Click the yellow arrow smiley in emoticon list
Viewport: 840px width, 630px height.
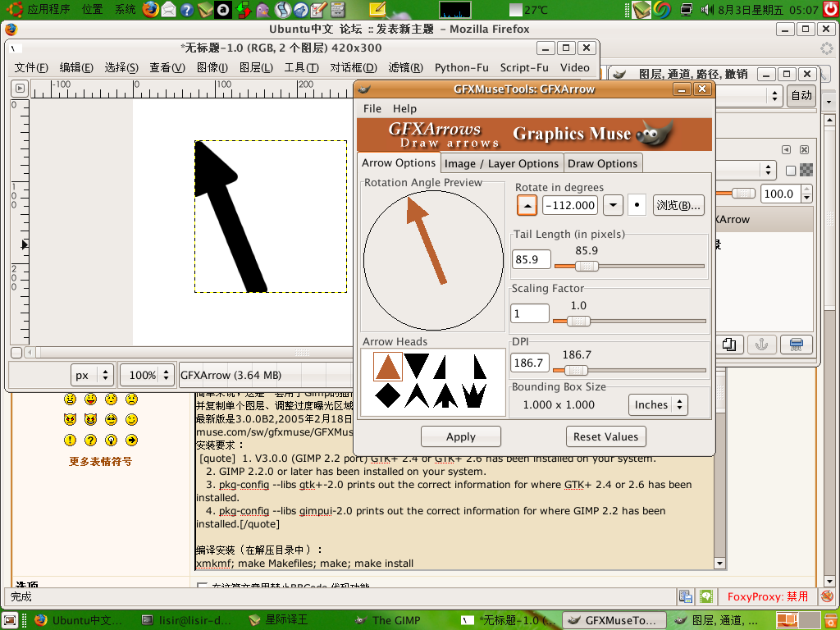tap(131, 440)
